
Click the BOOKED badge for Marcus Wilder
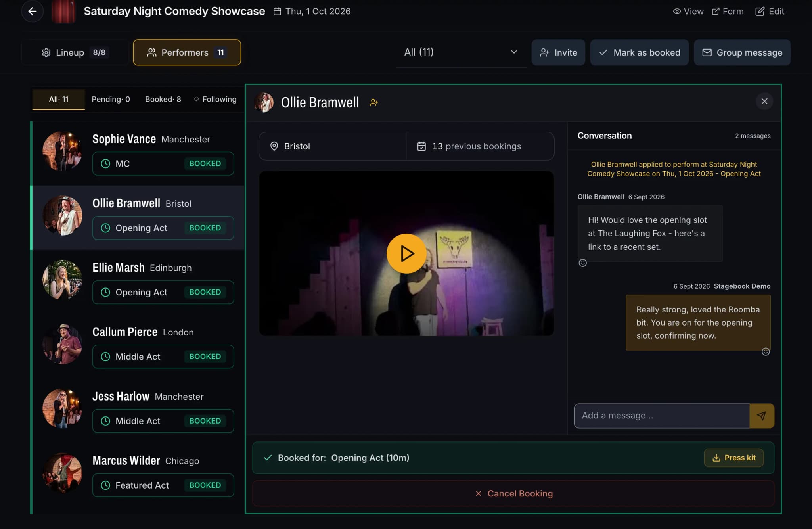click(205, 485)
